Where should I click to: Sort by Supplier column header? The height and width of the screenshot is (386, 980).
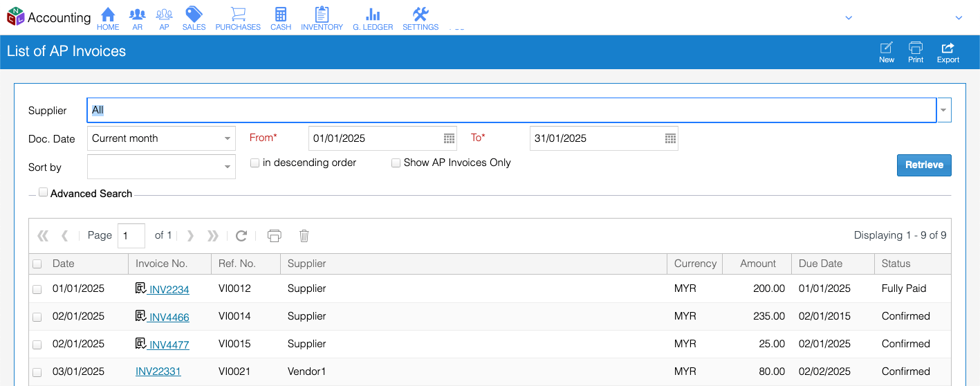click(473, 264)
